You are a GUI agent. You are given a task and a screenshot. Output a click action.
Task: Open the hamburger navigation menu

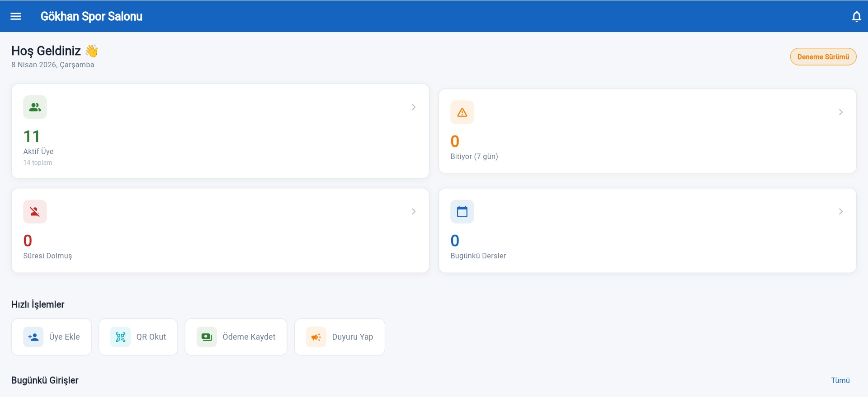pos(16,16)
